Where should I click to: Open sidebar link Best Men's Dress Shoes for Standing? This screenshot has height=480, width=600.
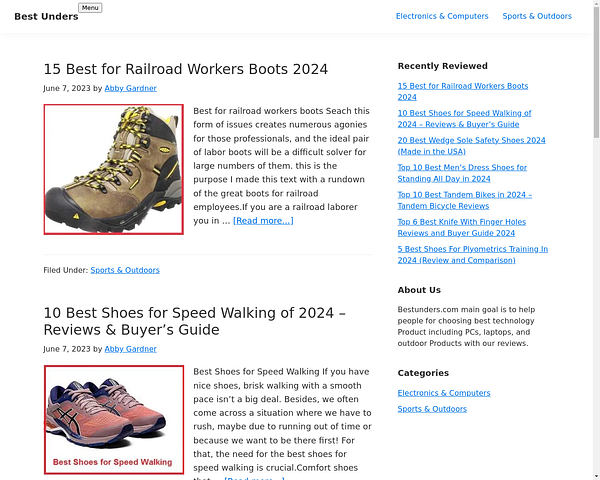pos(462,173)
